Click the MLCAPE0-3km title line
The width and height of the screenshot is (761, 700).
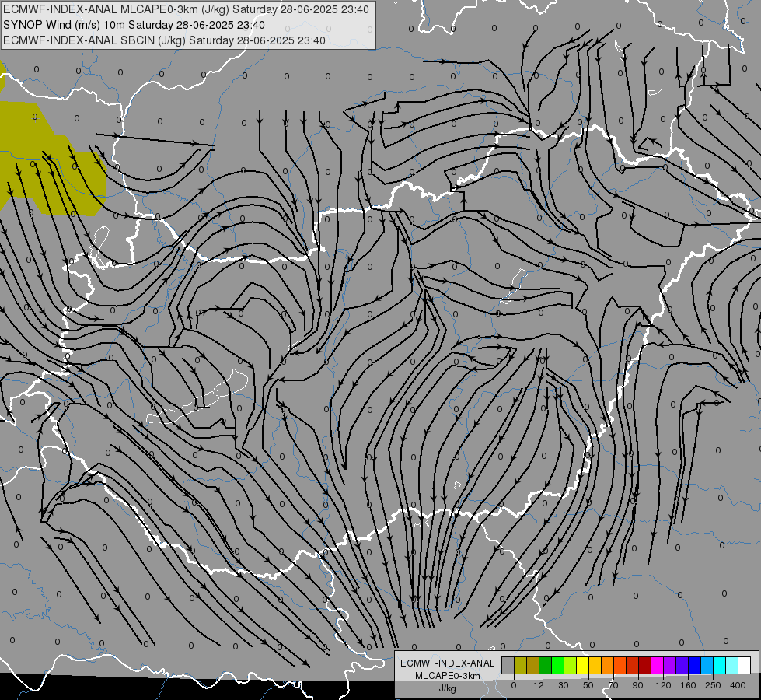coord(186,9)
